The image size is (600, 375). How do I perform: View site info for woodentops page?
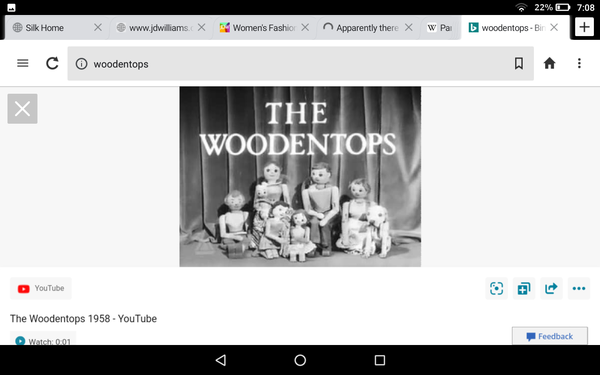click(81, 64)
